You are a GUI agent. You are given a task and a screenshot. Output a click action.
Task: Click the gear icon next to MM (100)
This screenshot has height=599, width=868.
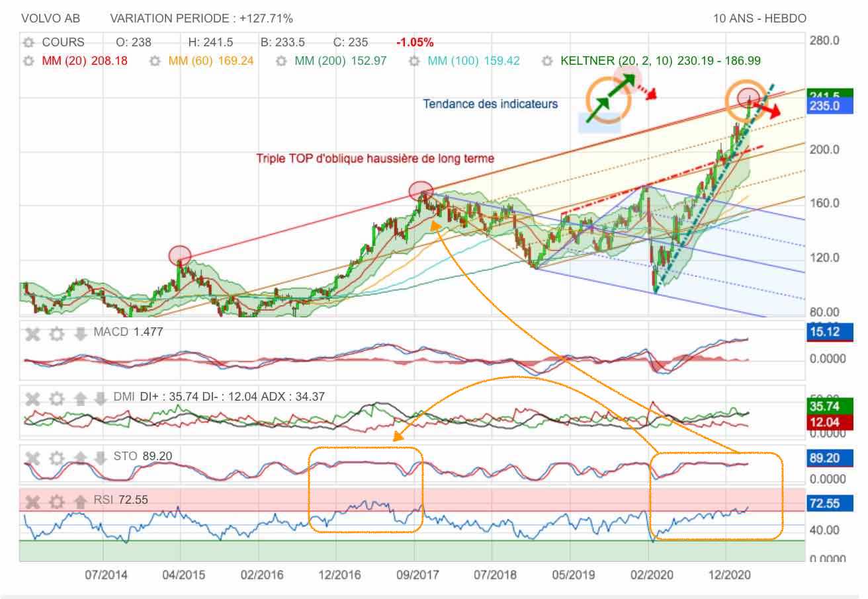pos(414,61)
